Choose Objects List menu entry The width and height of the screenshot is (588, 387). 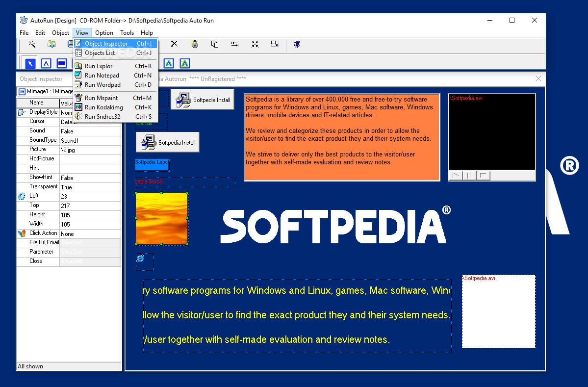point(116,53)
